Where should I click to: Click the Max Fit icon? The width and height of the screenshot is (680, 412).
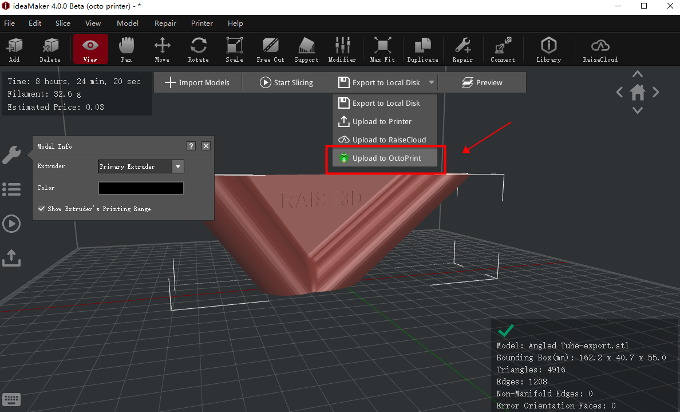[x=382, y=48]
